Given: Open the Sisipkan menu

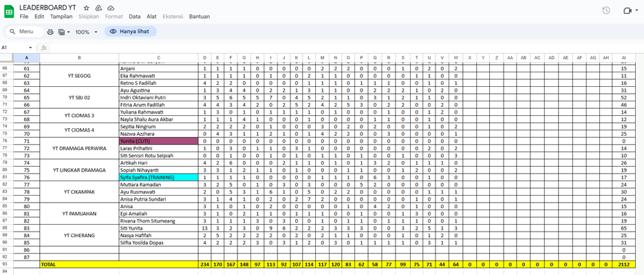Looking at the screenshot, I should pos(89,17).
